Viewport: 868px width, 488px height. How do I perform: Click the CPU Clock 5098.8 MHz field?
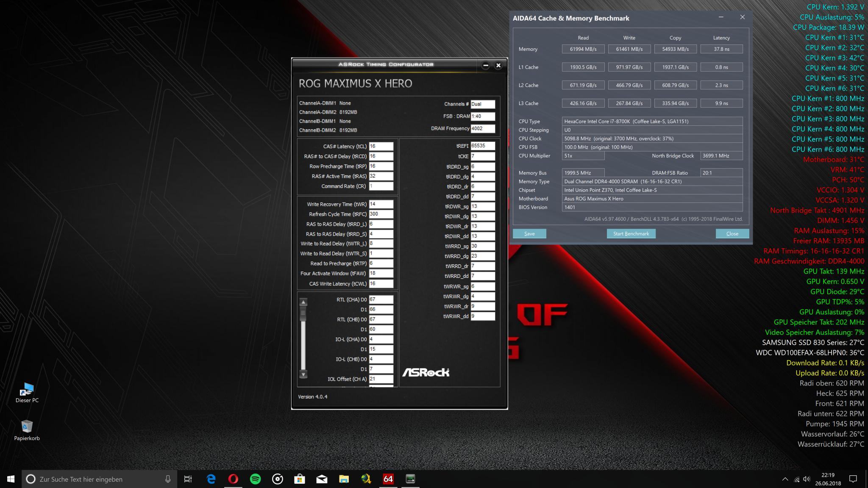click(x=652, y=139)
